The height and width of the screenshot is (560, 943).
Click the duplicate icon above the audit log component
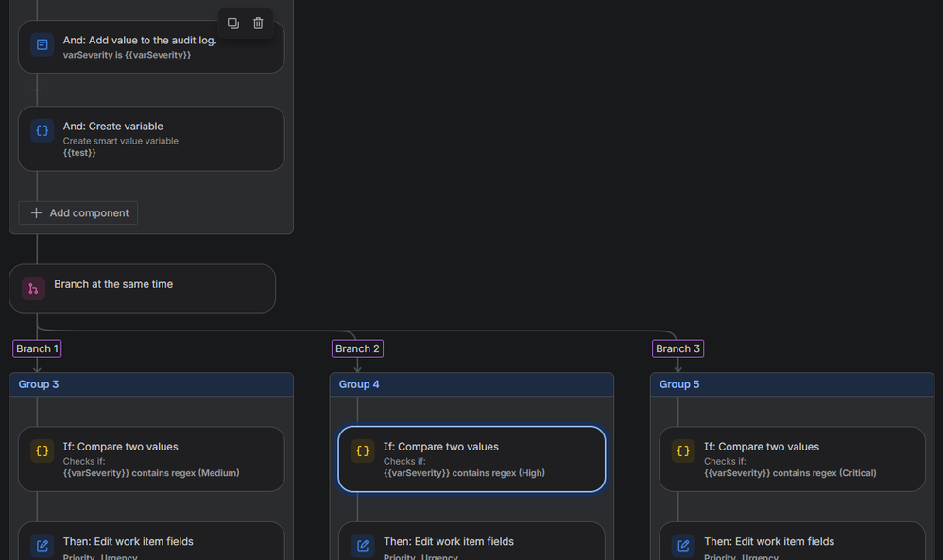pos(232,23)
